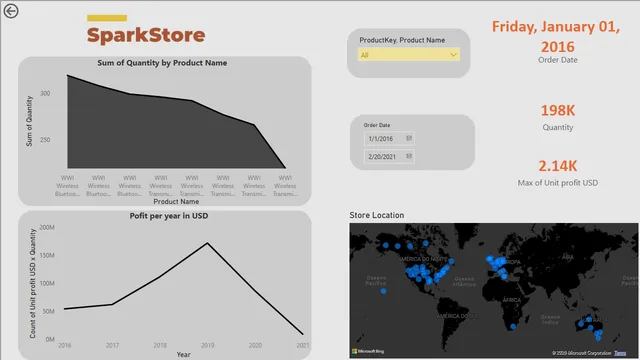
Task: Select the Friday, January 01, 2016 date card
Action: (x=556, y=42)
